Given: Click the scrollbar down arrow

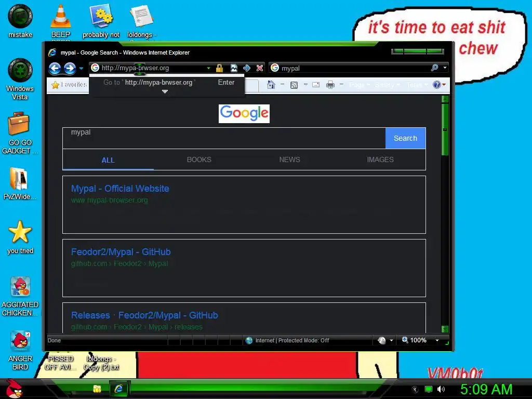Looking at the screenshot, I should click(x=445, y=329).
